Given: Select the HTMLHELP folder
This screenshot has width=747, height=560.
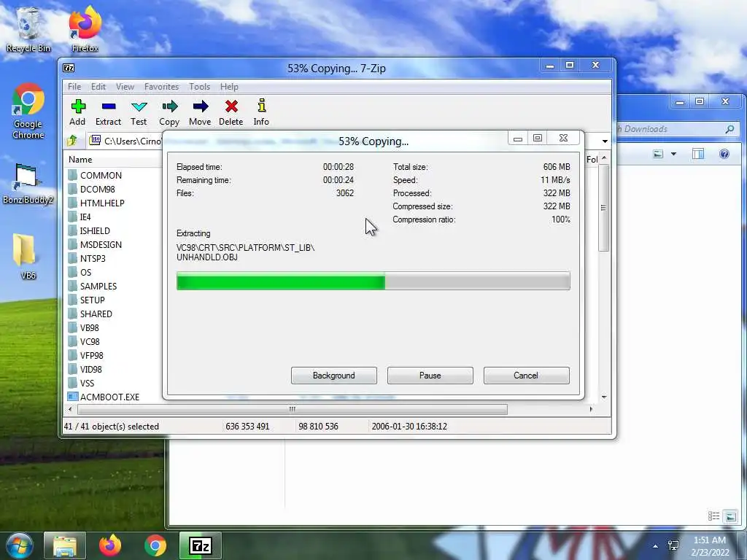Looking at the screenshot, I should [x=96, y=203].
